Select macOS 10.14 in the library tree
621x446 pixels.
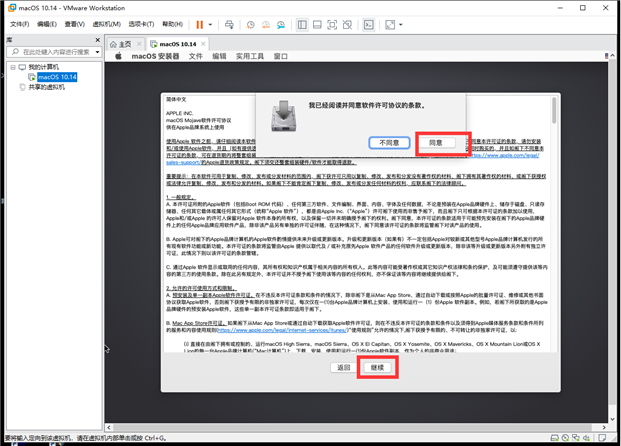tap(57, 77)
